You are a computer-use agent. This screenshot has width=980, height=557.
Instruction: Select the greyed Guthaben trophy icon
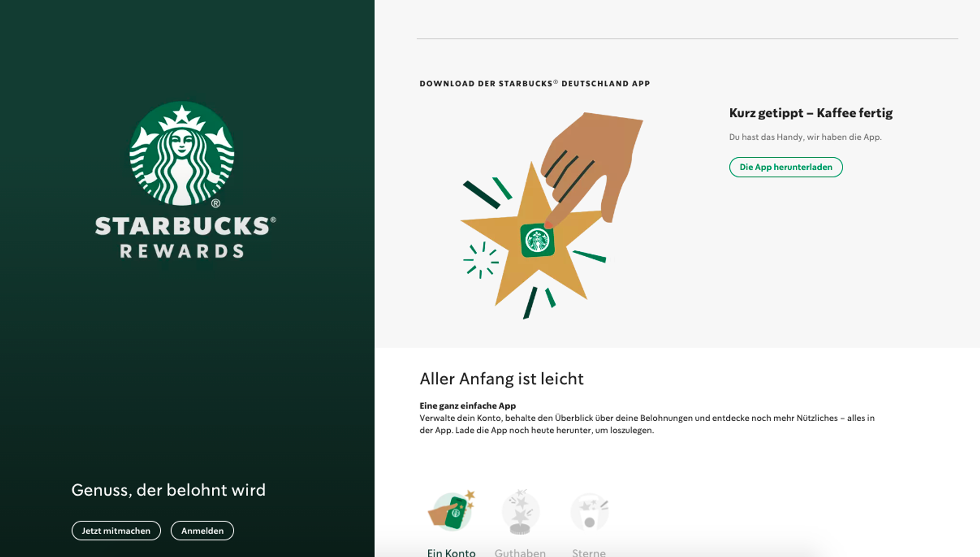point(520,512)
